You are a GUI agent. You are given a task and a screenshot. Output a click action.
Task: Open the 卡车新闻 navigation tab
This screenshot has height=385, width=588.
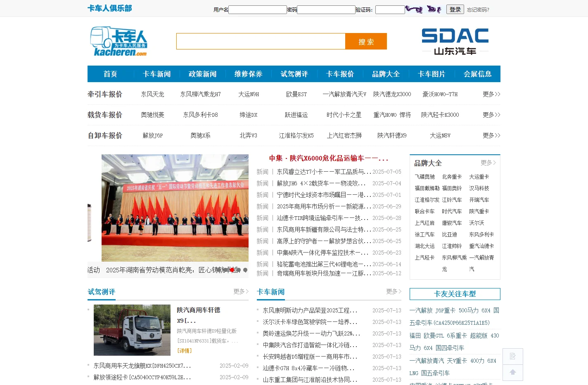coord(156,74)
